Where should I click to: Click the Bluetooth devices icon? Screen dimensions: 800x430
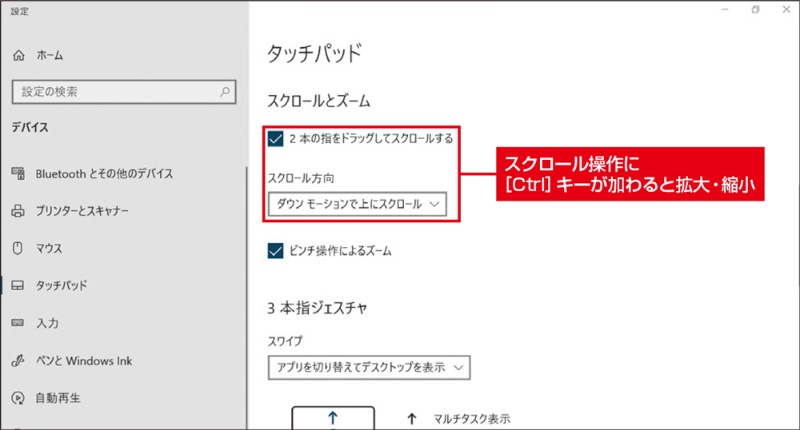[18, 174]
